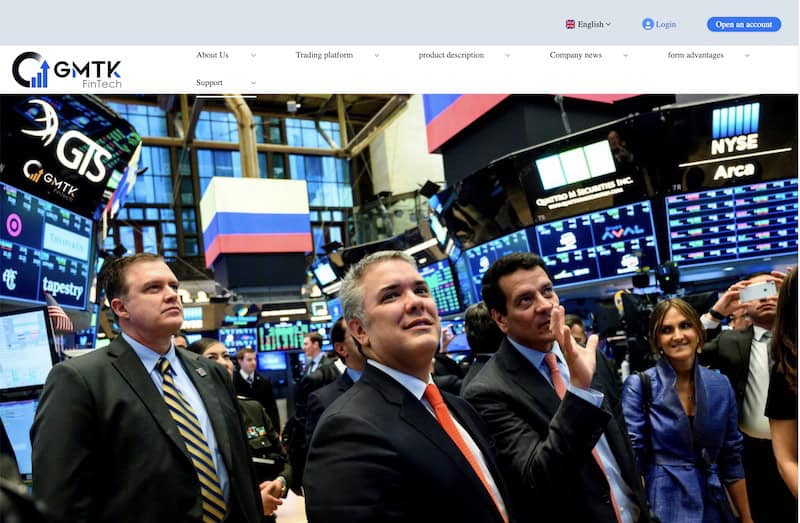The image size is (800, 523).
Task: Expand the Trading platform dropdown arrow
Action: [x=377, y=55]
